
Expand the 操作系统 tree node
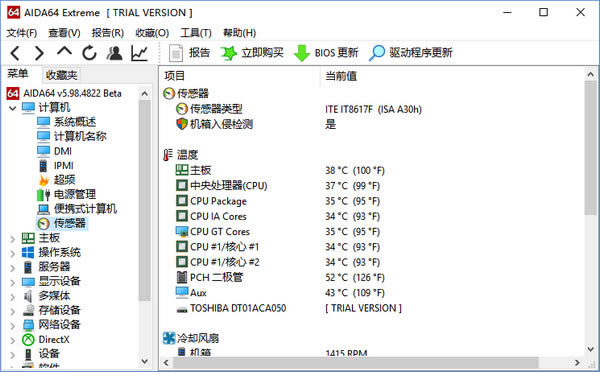tap(12, 253)
